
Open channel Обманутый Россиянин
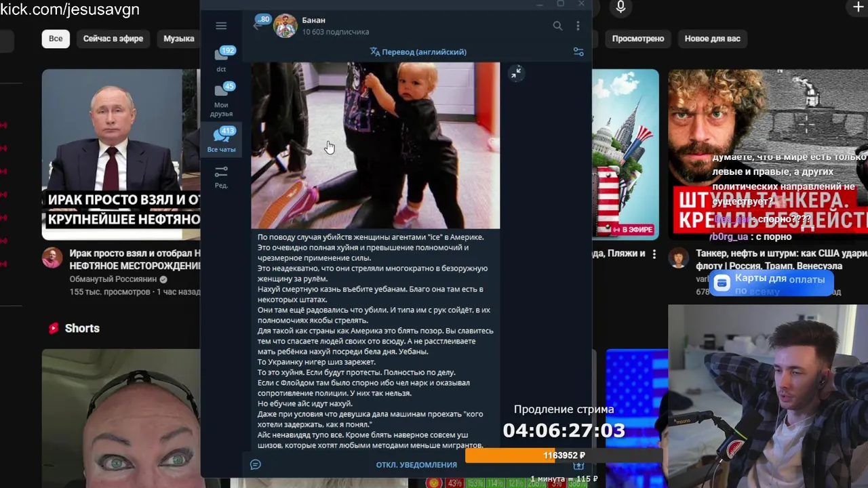pos(113,279)
